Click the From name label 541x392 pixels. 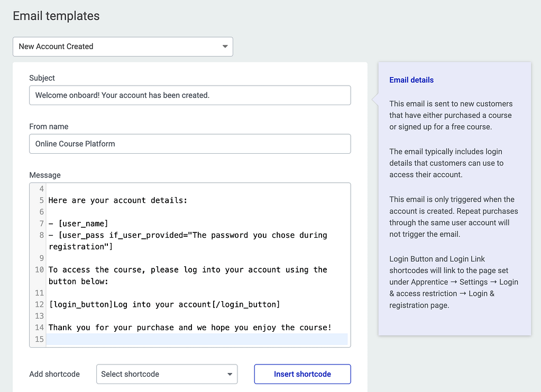point(49,127)
